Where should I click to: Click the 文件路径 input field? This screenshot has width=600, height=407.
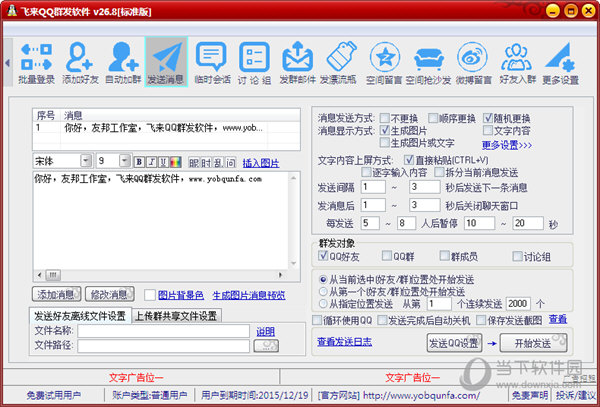(164, 346)
